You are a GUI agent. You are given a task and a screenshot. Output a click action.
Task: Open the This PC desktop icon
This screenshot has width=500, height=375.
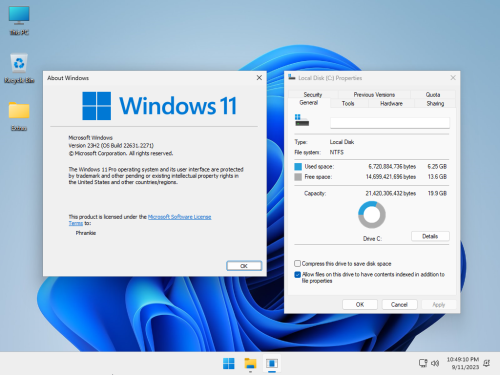(x=19, y=20)
